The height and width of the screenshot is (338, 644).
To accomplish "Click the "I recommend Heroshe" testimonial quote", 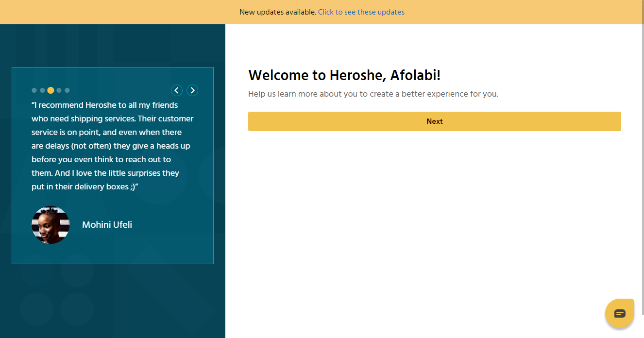I will point(113,146).
